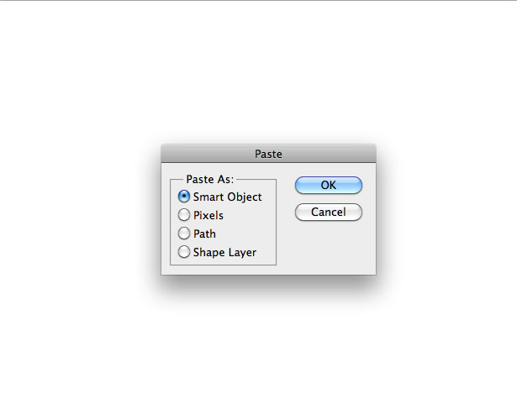The image size is (517, 420).
Task: Select the Smart Object radio button
Action: pos(183,197)
